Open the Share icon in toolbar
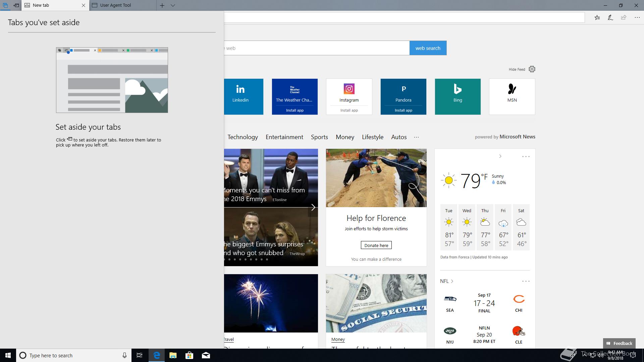644x362 pixels. click(624, 17)
